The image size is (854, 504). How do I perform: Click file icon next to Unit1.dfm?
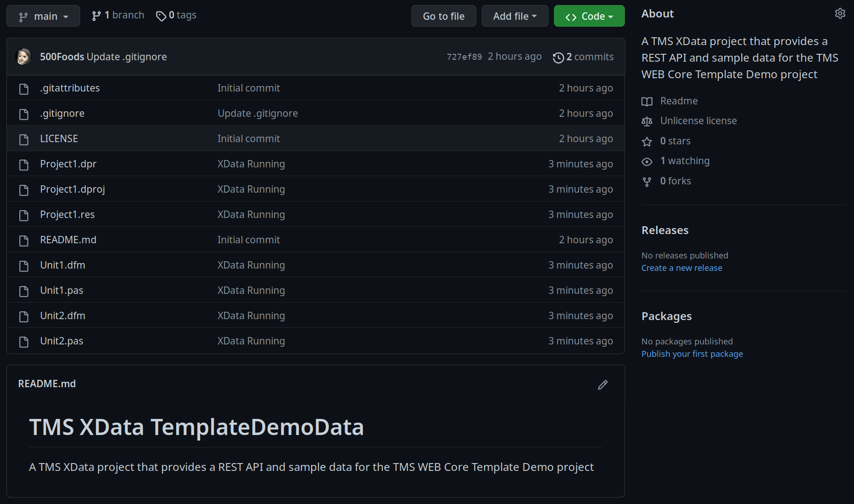click(24, 266)
